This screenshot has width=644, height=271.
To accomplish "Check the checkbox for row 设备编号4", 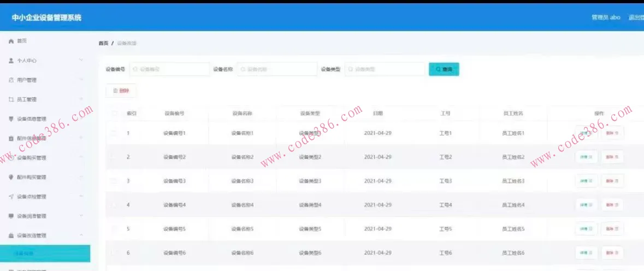I will (114, 204).
